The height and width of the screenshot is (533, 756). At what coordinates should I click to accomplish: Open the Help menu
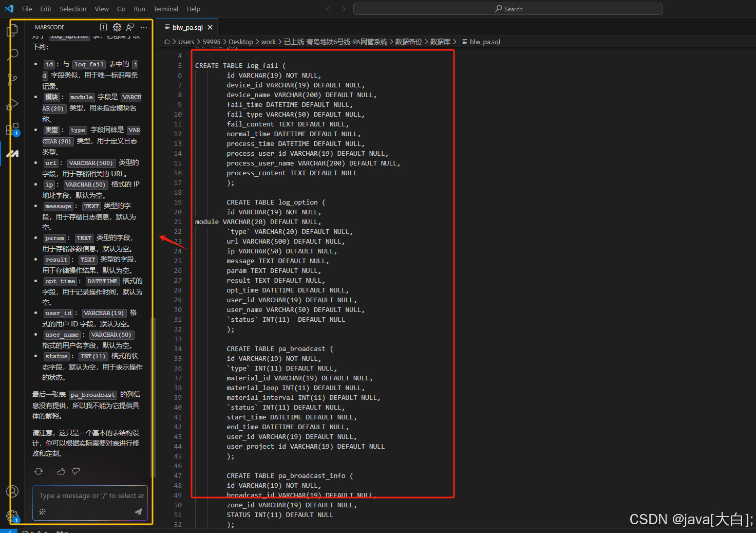pyautogui.click(x=194, y=9)
